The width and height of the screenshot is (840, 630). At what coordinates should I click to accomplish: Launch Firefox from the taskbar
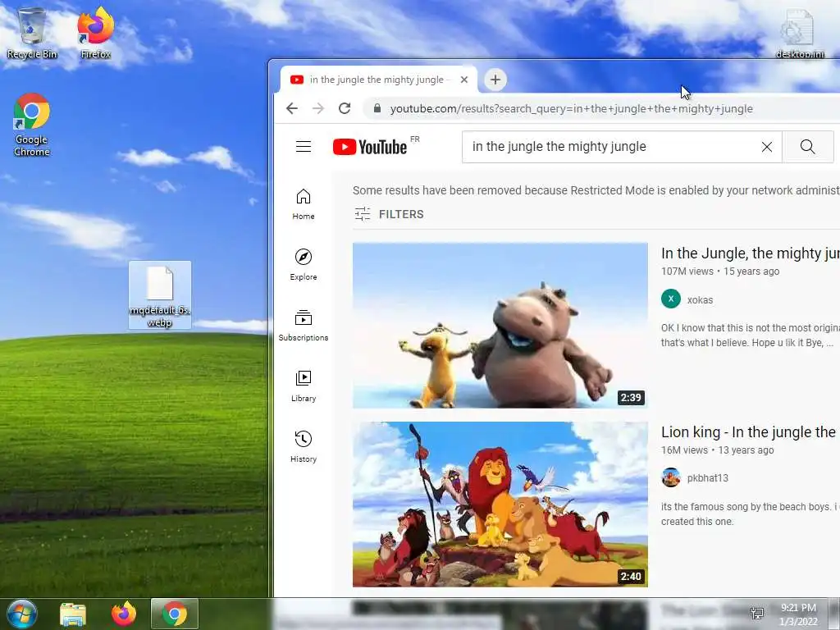click(x=124, y=614)
